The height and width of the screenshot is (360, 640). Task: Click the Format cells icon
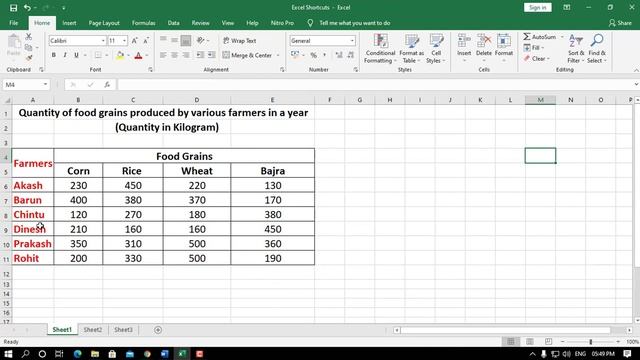pos(504,41)
